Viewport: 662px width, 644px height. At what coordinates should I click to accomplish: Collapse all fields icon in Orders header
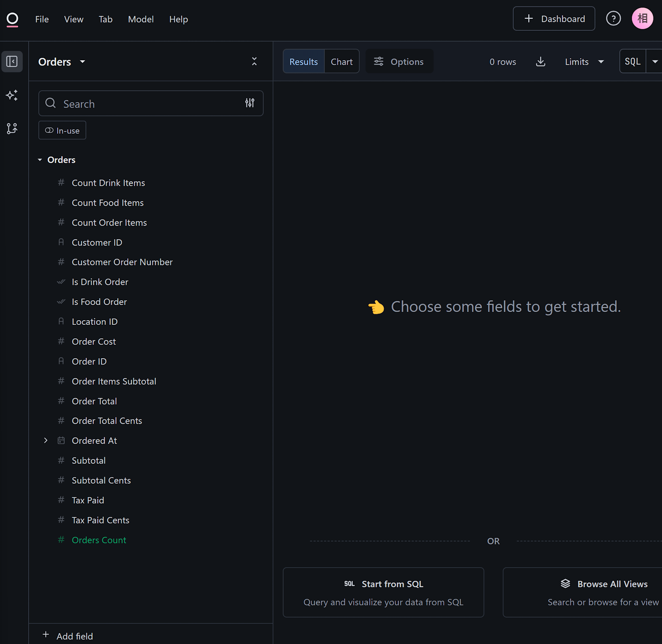pyautogui.click(x=254, y=62)
